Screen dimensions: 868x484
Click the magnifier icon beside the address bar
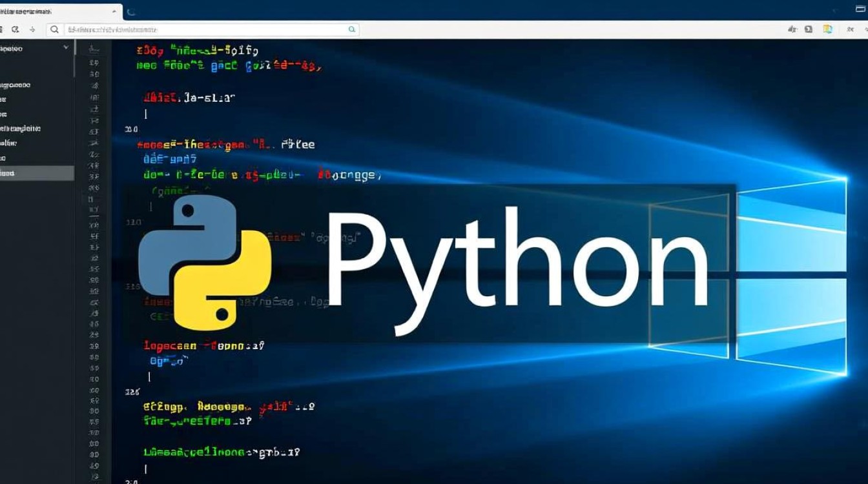[54, 29]
